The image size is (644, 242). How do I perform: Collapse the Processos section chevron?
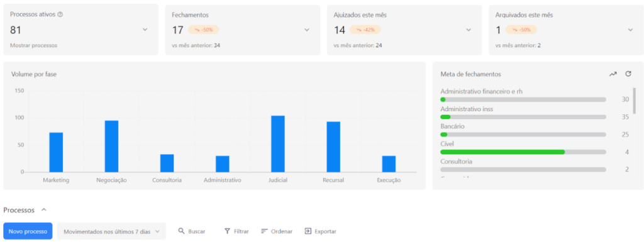pos(44,209)
